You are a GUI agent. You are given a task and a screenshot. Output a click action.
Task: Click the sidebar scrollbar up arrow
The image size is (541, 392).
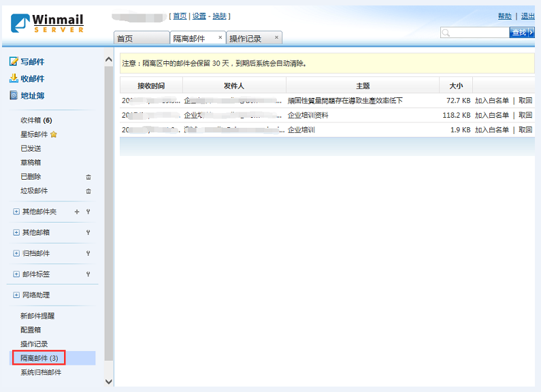(109, 59)
